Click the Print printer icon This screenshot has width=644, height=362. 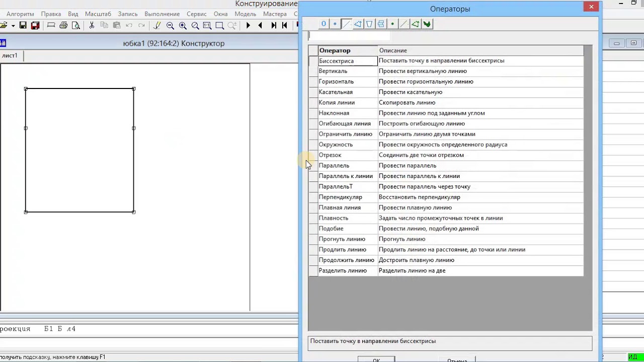(63, 25)
